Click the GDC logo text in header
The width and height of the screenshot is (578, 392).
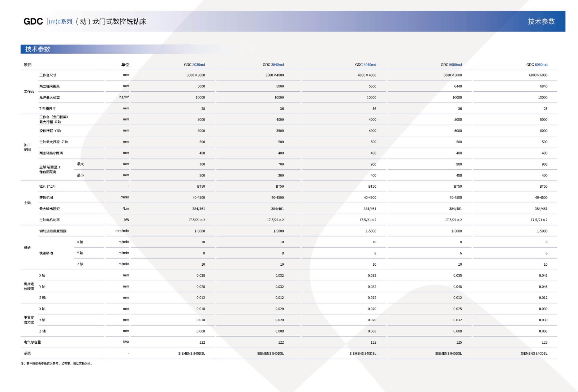33,22
